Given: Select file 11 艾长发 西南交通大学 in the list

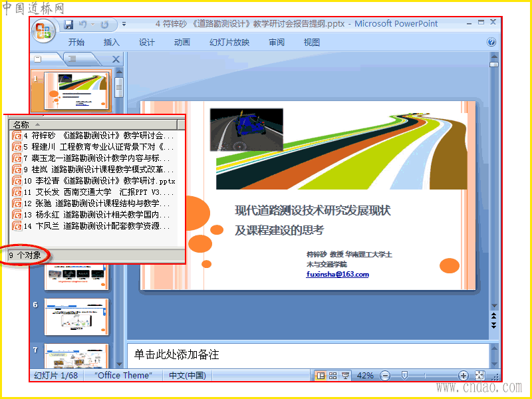Looking at the screenshot, I should pyautogui.click(x=93, y=192).
